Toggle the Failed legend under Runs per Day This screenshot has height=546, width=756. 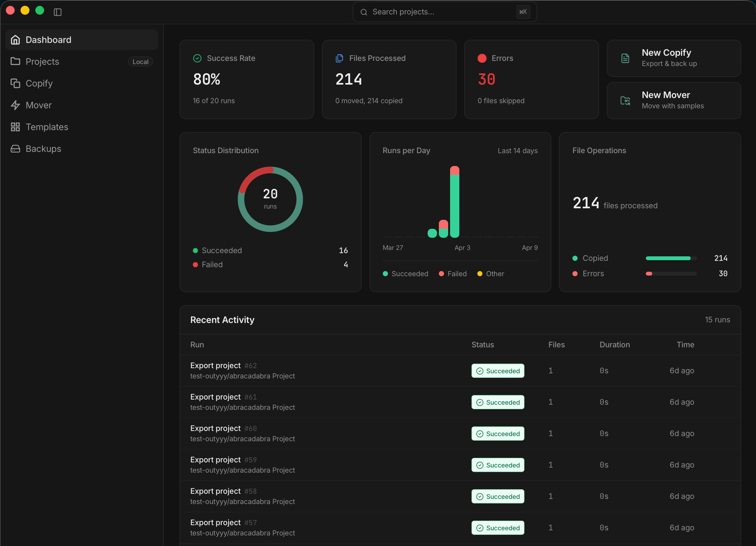point(453,274)
